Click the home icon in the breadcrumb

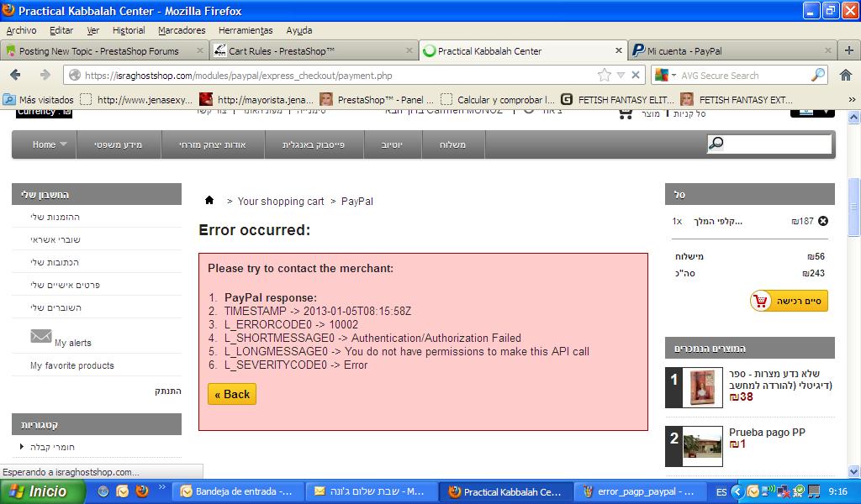click(209, 200)
